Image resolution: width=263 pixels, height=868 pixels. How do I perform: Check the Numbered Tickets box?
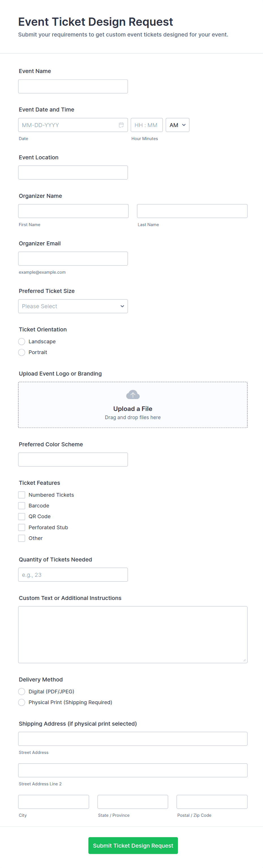(22, 495)
